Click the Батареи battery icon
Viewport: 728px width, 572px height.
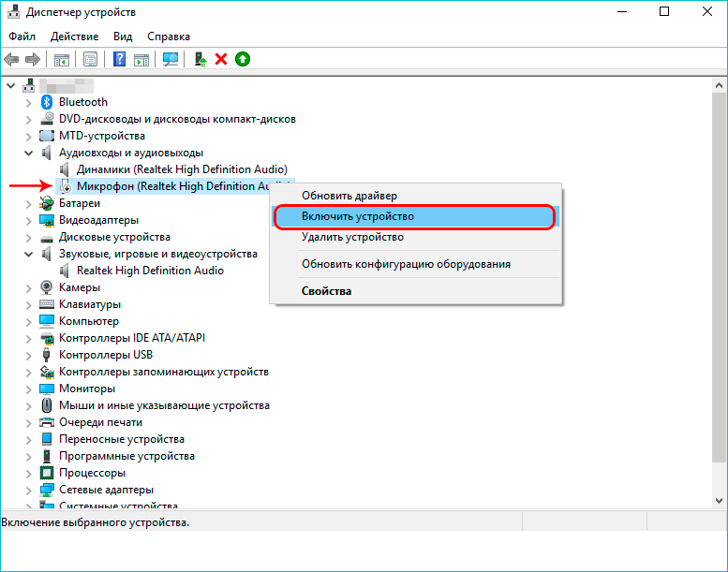pos(47,203)
